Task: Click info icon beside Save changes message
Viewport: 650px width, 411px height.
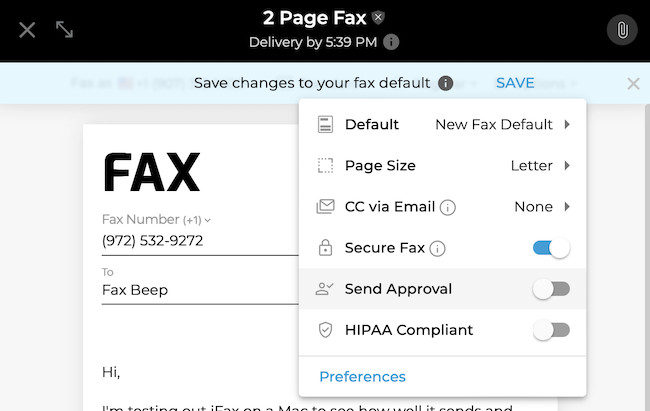Action: tap(446, 83)
